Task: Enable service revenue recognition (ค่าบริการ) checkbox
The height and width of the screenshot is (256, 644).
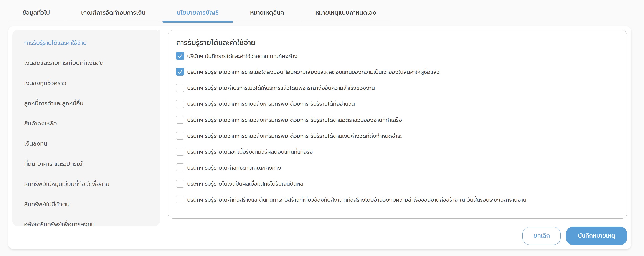Action: pyautogui.click(x=180, y=88)
